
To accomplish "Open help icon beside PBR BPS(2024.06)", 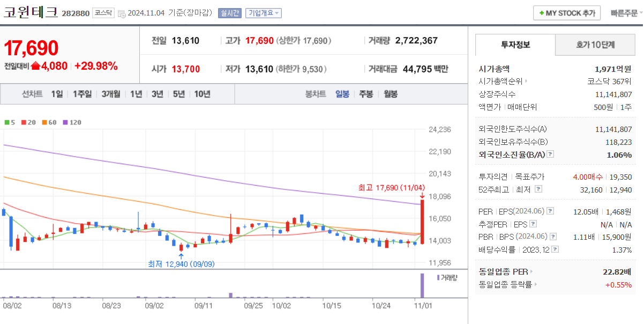I will pyautogui.click(x=553, y=237).
